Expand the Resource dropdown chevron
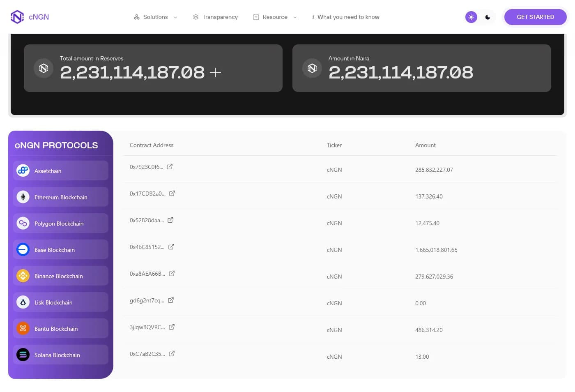The height and width of the screenshot is (392, 575). (x=295, y=17)
